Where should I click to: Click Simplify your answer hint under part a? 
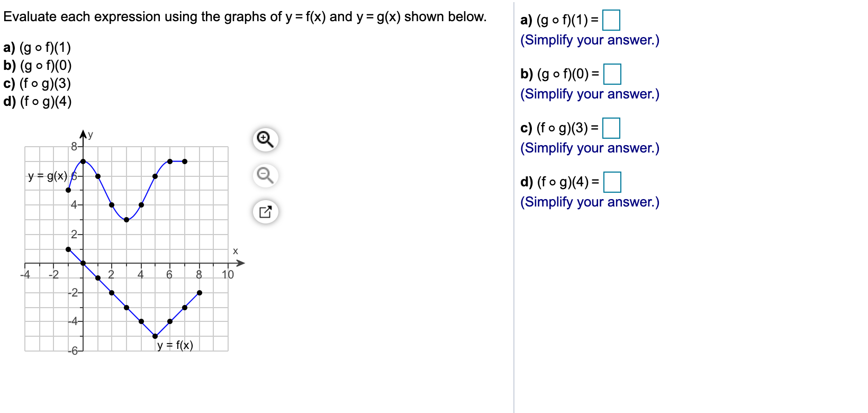click(x=590, y=40)
